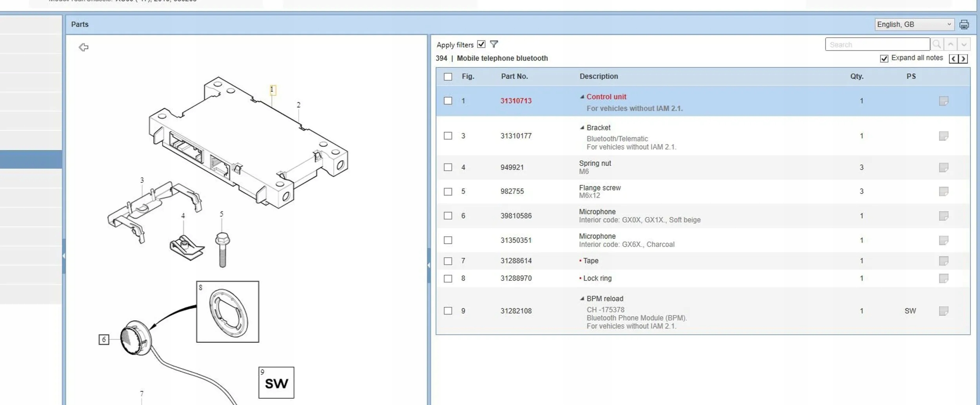Open note icon for Control unit row
The width and height of the screenshot is (980, 405).
(944, 101)
